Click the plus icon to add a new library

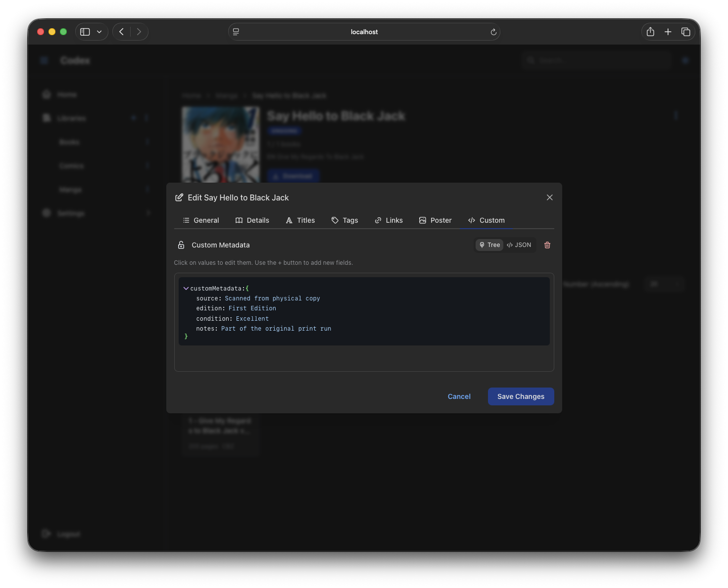tap(133, 118)
